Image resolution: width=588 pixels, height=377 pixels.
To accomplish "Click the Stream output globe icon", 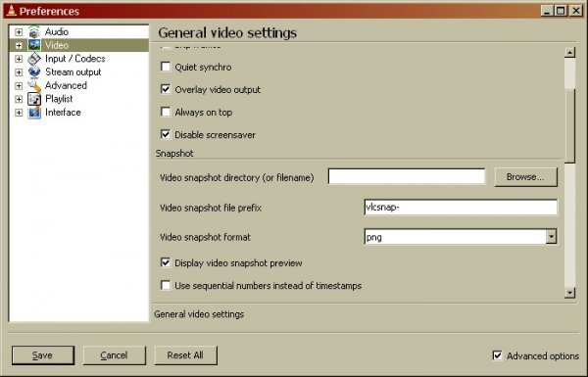I will tap(34, 71).
